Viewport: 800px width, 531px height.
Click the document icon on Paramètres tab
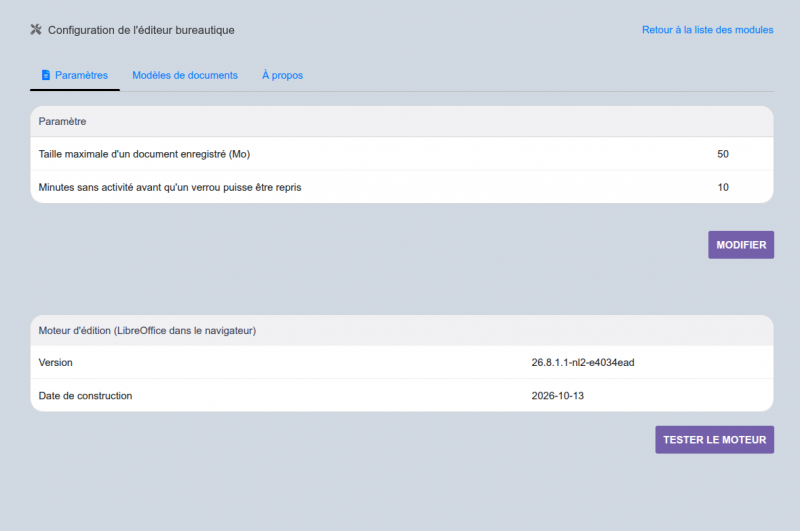point(46,75)
